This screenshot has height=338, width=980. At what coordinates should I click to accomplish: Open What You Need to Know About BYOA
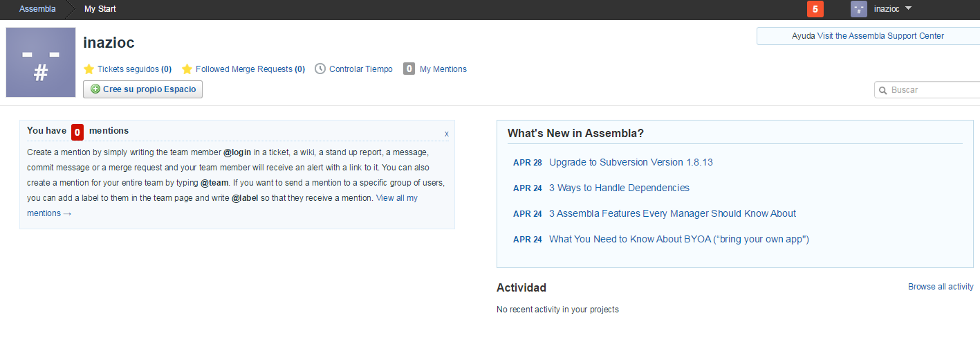678,239
